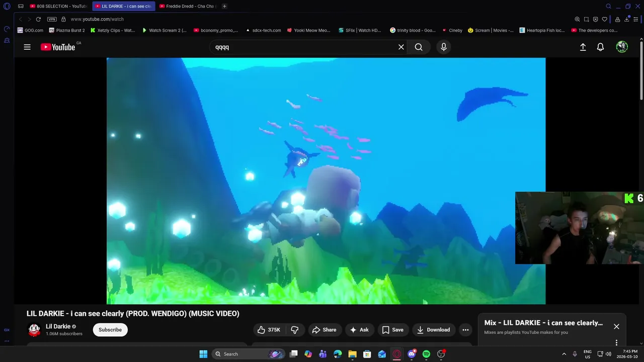Open File Explorer from the taskbar
Screen dimensions: 644x362
352,354
